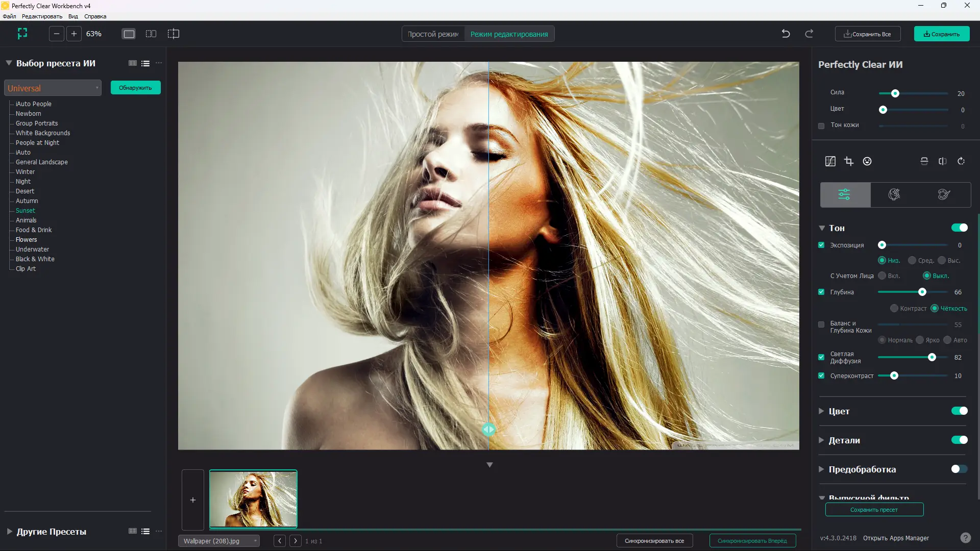Click Сохранить пресет button

pyautogui.click(x=874, y=510)
